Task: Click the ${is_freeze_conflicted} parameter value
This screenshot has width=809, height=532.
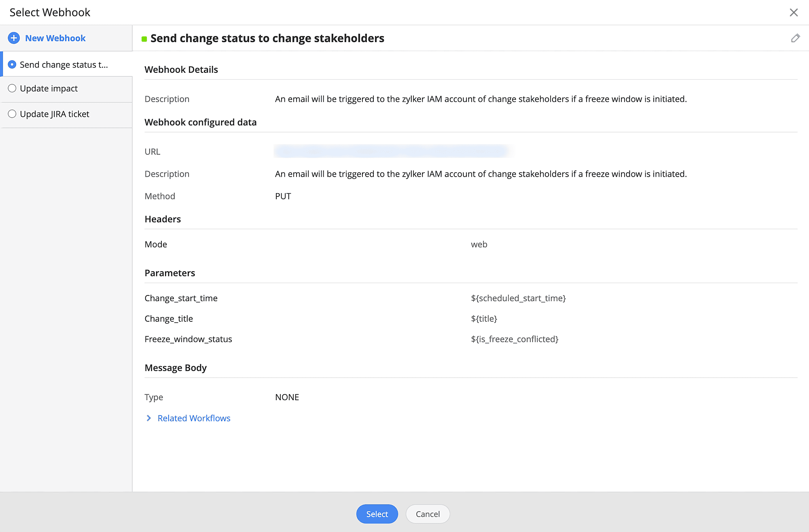Action: (x=515, y=339)
